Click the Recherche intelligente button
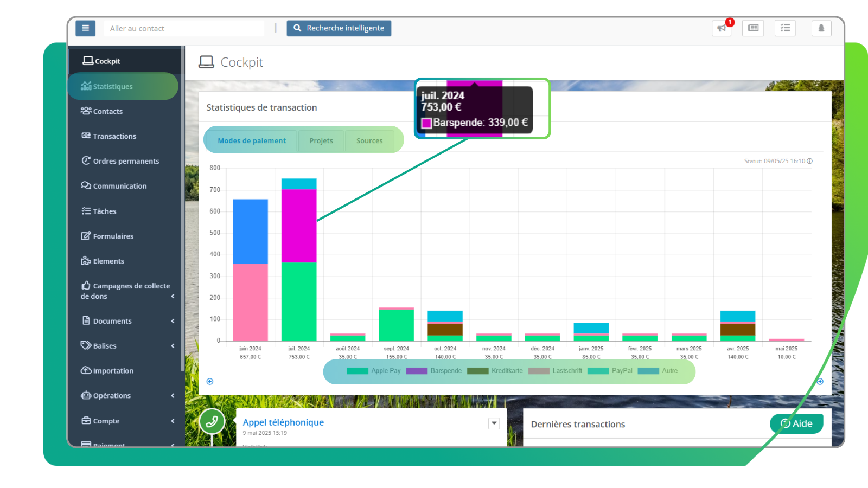This screenshot has height=488, width=868. tap(339, 28)
